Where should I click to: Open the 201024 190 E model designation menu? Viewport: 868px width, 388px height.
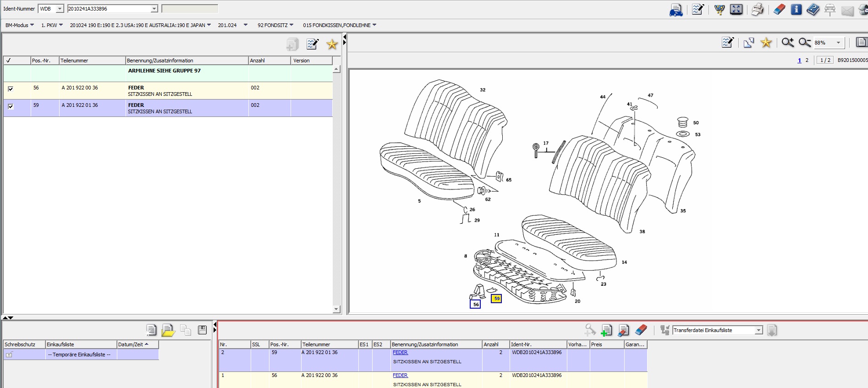(x=140, y=25)
